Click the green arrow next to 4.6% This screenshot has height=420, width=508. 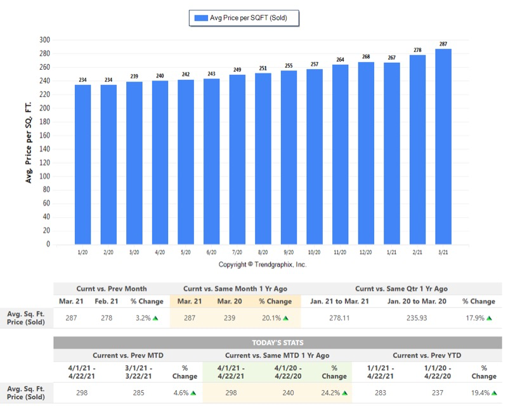click(x=193, y=393)
